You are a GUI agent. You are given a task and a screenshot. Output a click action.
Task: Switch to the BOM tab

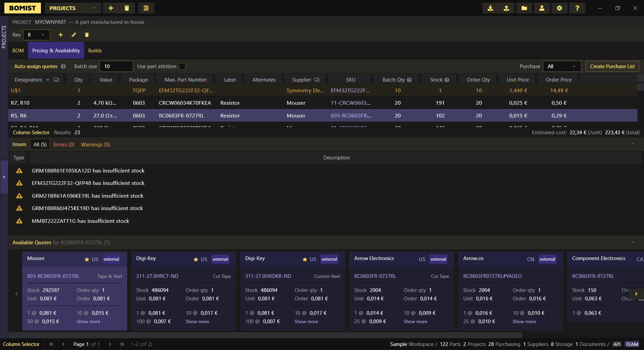(18, 51)
